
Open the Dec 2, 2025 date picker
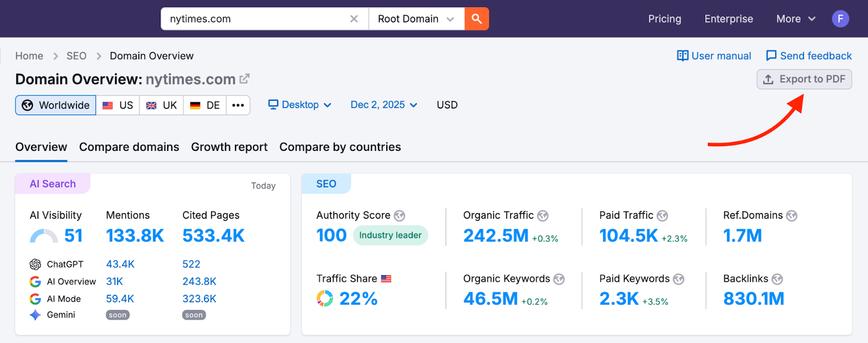pos(384,105)
